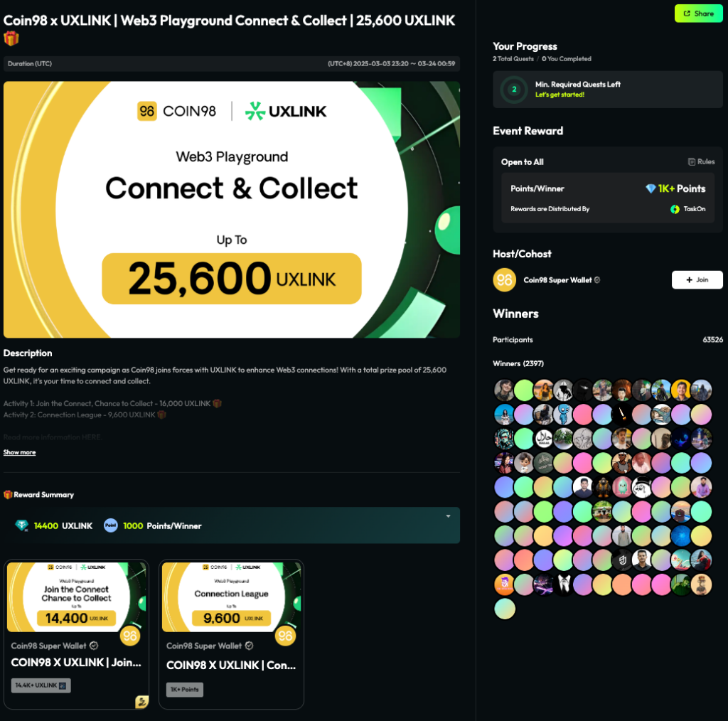Click the circular progress indicator showing 2
Screen dimensions: 728x721
pos(514,90)
